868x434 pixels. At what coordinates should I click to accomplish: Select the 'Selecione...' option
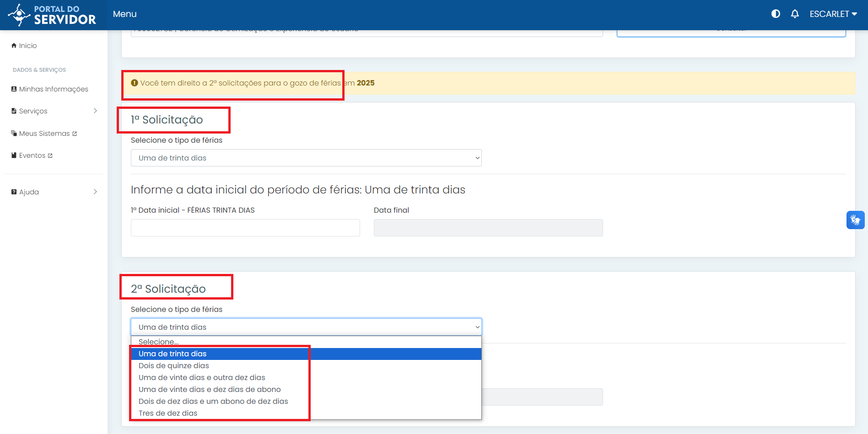(306, 342)
